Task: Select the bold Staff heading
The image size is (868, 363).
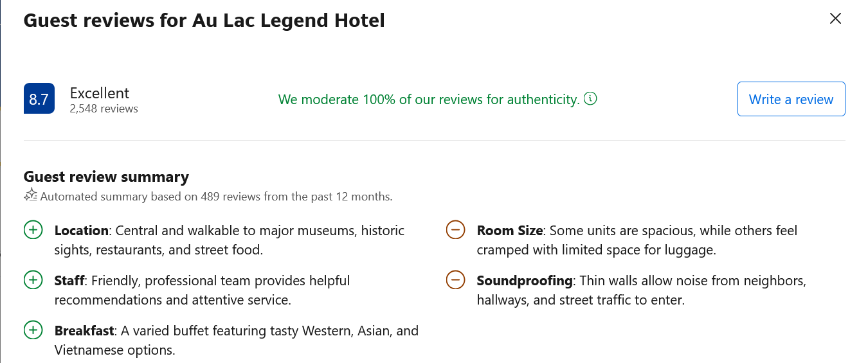Action: click(71, 280)
